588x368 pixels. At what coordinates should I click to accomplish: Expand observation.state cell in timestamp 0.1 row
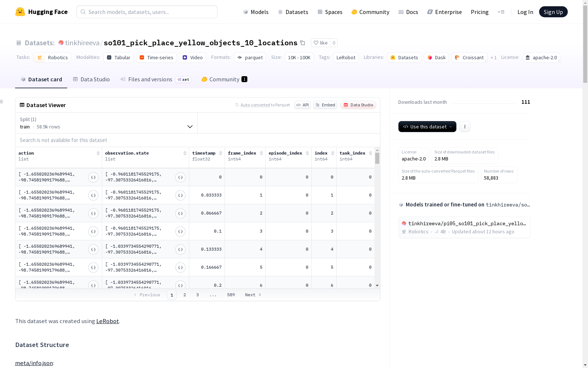[180, 231]
